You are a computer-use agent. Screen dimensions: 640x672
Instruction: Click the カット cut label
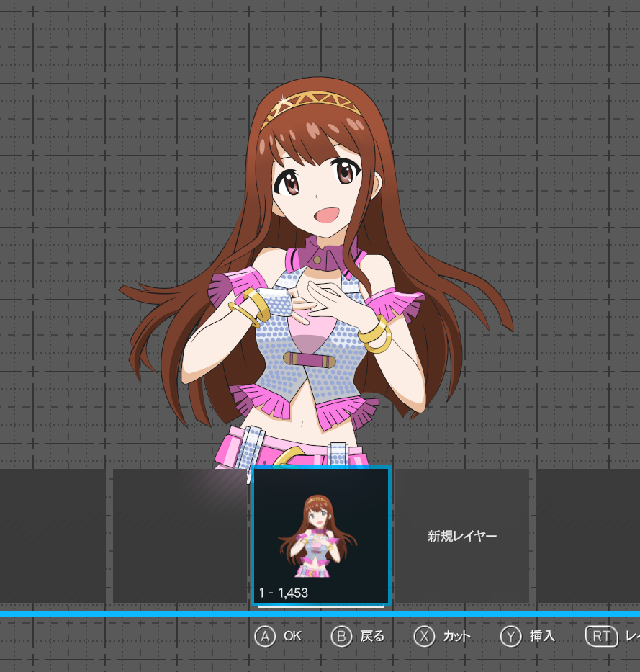coord(456,636)
